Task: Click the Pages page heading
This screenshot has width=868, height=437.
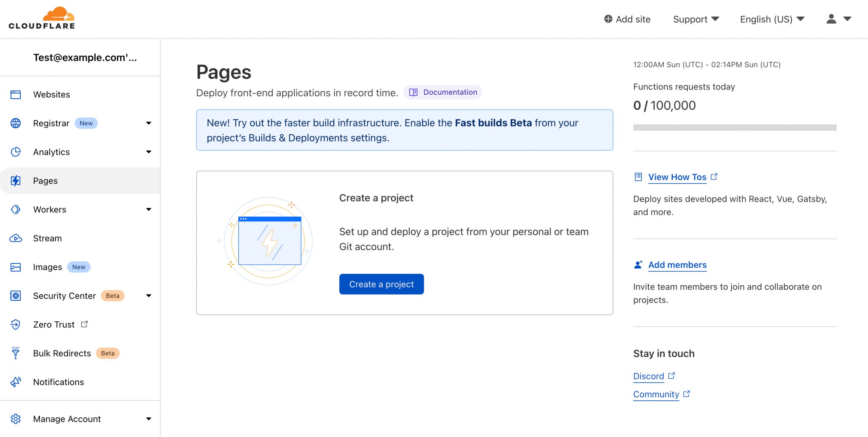Action: point(224,72)
